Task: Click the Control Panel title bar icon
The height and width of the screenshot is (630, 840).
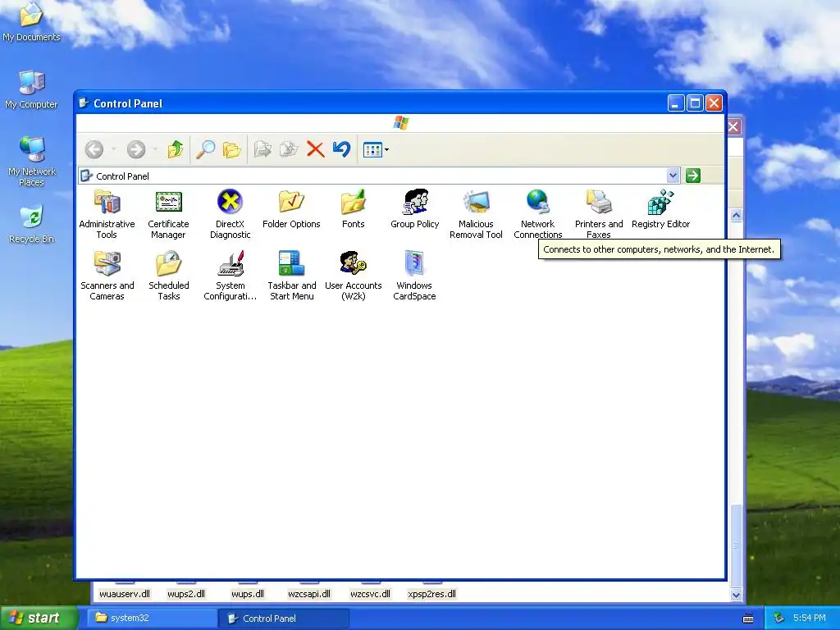Action: pyautogui.click(x=84, y=103)
